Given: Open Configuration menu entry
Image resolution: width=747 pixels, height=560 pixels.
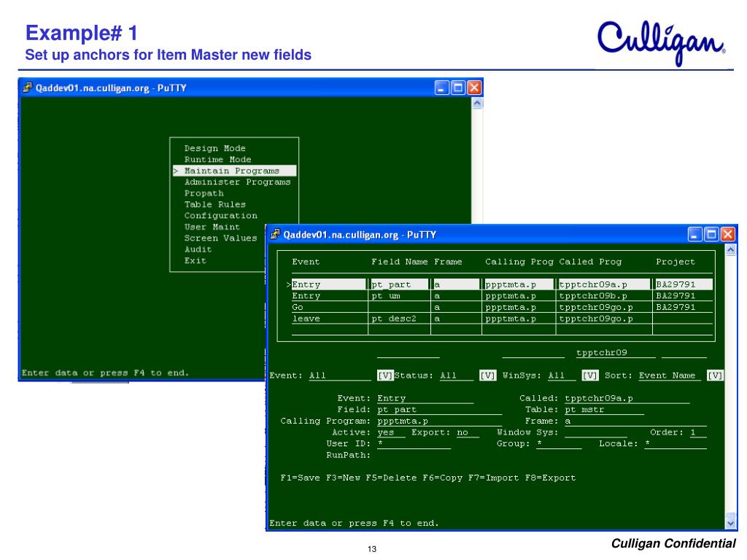Looking at the screenshot, I should [220, 216].
